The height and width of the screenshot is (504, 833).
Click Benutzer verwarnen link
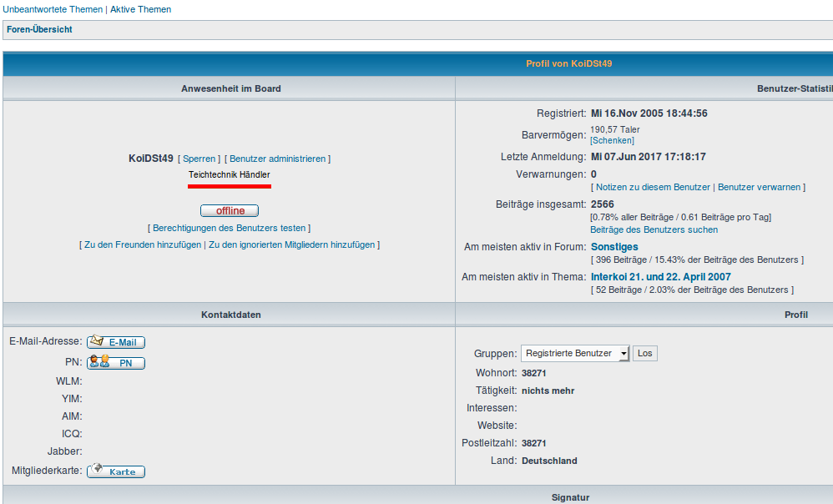[759, 188]
